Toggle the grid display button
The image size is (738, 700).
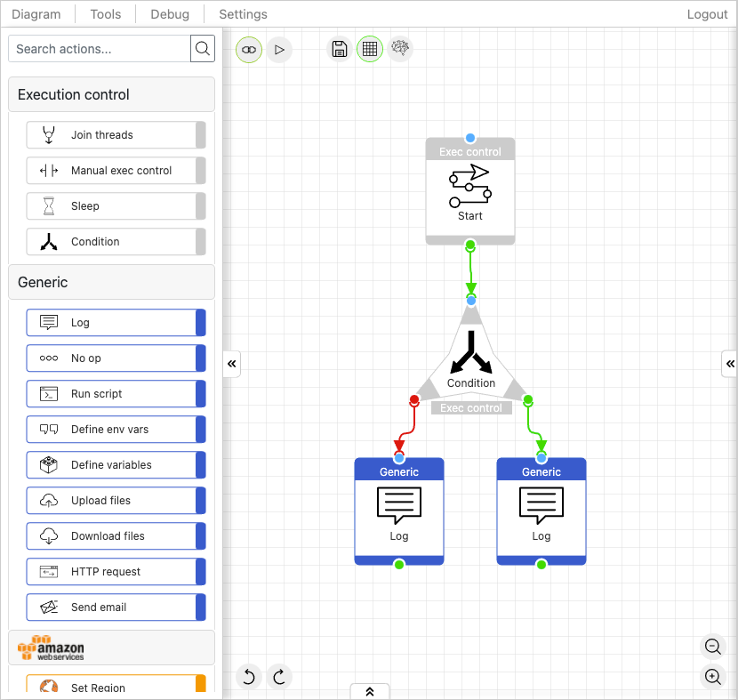[370, 50]
